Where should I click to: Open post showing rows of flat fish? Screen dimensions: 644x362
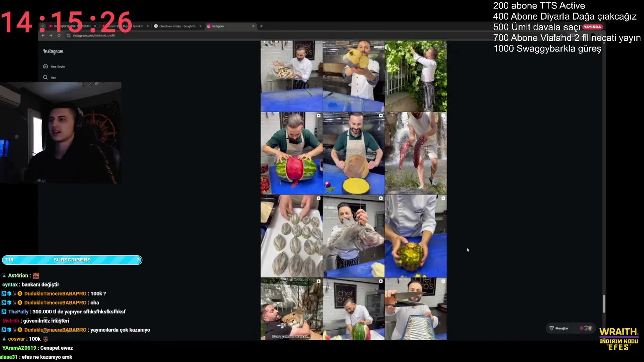point(291,236)
